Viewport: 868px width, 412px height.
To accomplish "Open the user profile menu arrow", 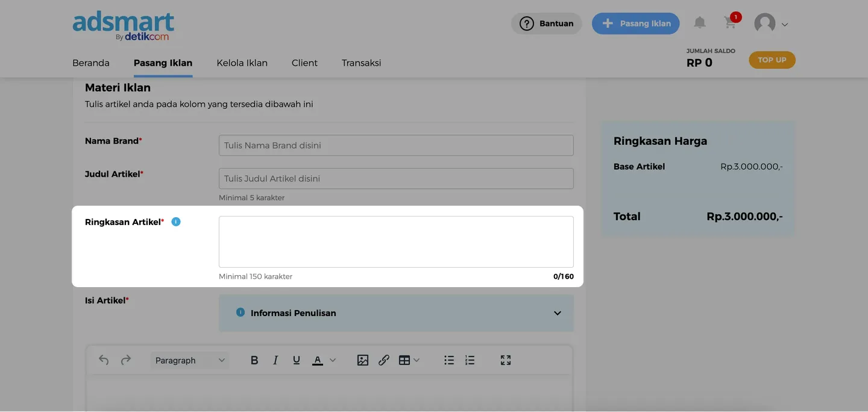I will click(785, 25).
